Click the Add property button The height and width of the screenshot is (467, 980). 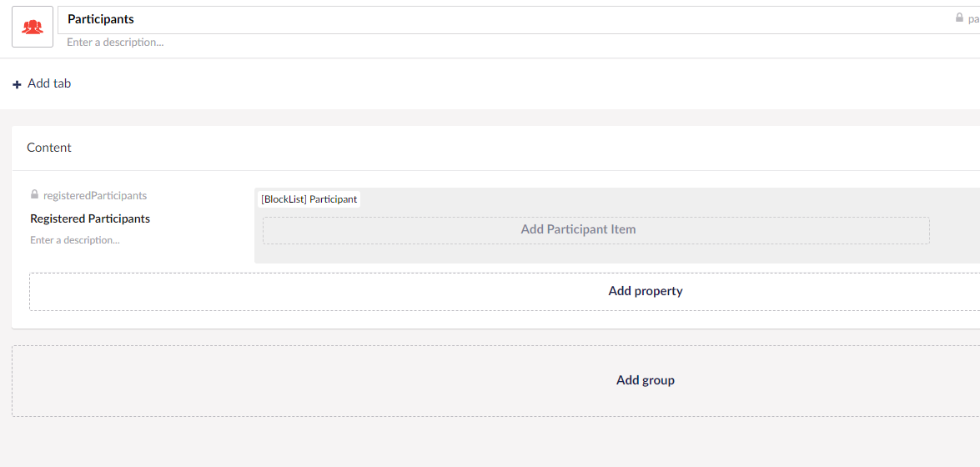click(x=505, y=291)
